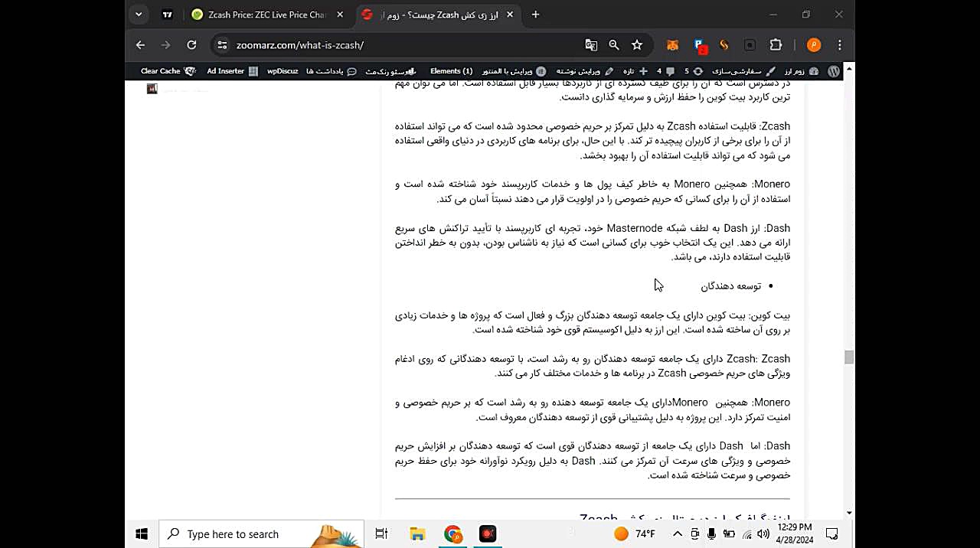Open the screen recorder app on taskbar
Viewport: 980px width, 548px height.
(488, 534)
